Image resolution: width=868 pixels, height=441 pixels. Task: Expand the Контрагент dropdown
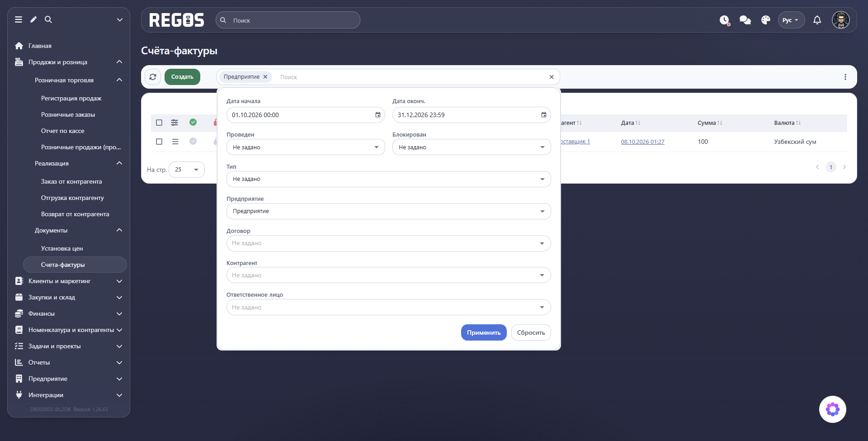pos(388,275)
